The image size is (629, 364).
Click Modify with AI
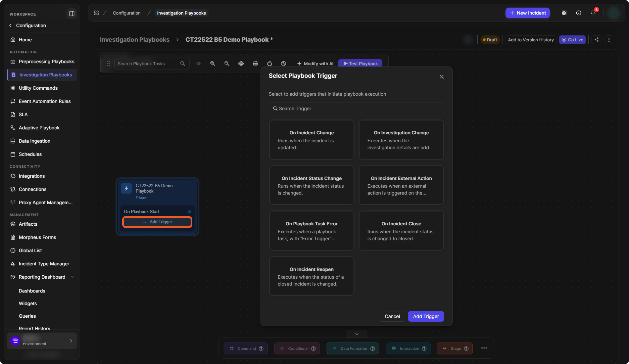(315, 64)
